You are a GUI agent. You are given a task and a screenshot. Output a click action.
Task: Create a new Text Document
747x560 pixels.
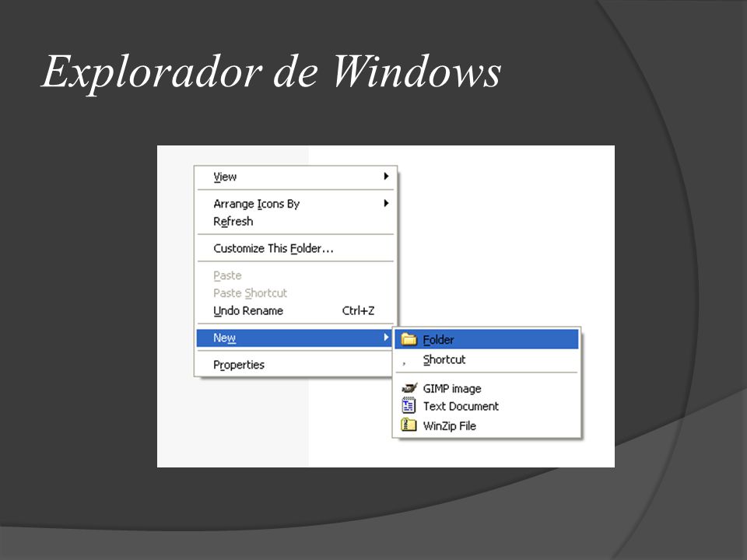pos(486,406)
